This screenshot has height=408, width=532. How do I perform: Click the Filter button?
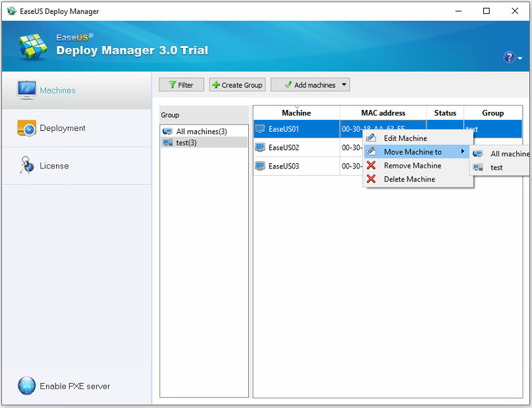pos(181,85)
